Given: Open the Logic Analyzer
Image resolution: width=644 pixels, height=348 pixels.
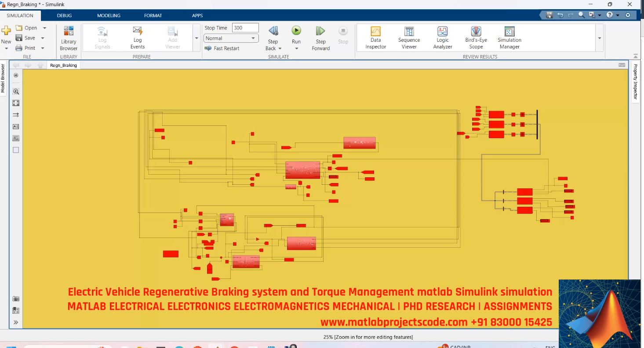Looking at the screenshot, I should click(442, 37).
